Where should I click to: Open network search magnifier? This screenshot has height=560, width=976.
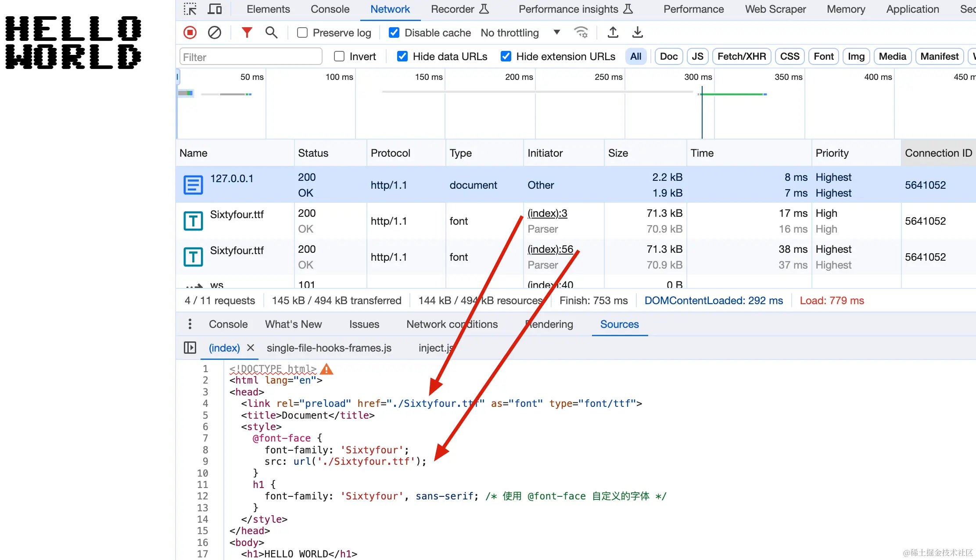[x=271, y=32]
